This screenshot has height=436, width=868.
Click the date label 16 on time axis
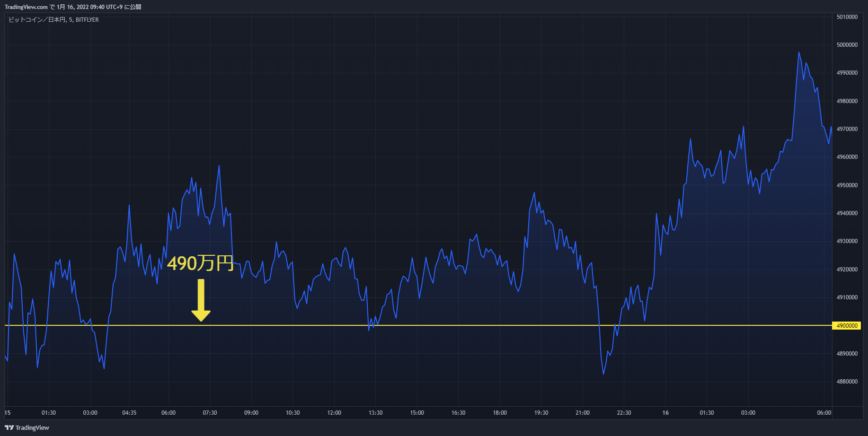(x=665, y=413)
